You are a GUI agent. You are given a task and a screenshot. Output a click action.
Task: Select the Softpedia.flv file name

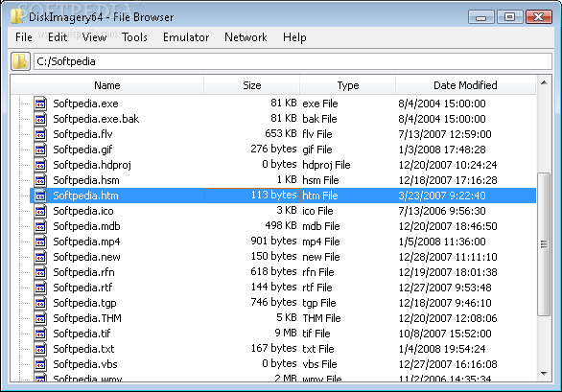coord(82,134)
